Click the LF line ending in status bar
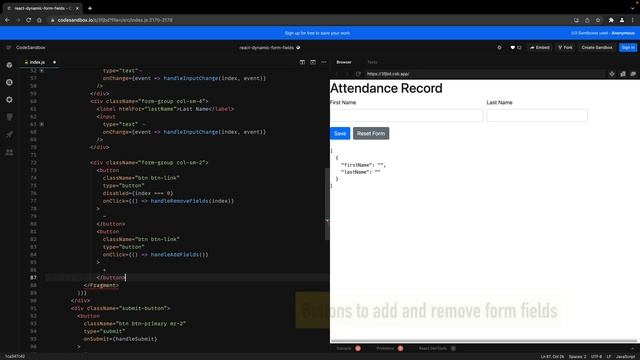 (x=609, y=357)
